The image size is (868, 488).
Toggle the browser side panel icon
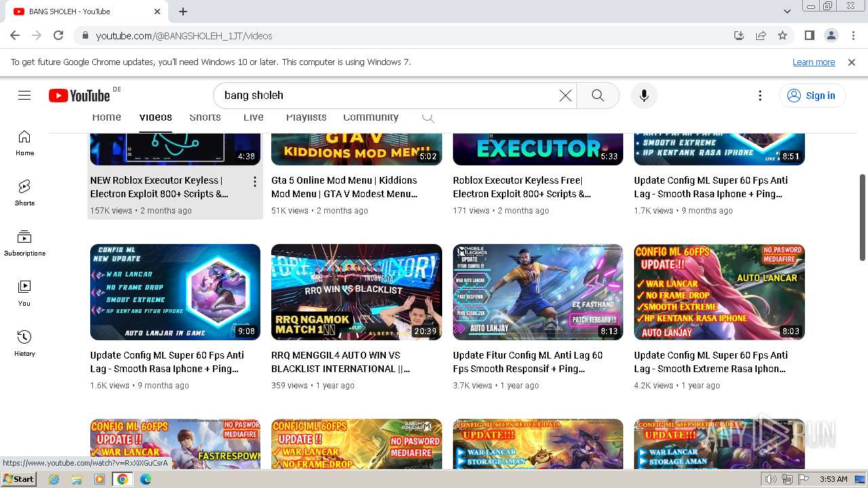coord(809,35)
